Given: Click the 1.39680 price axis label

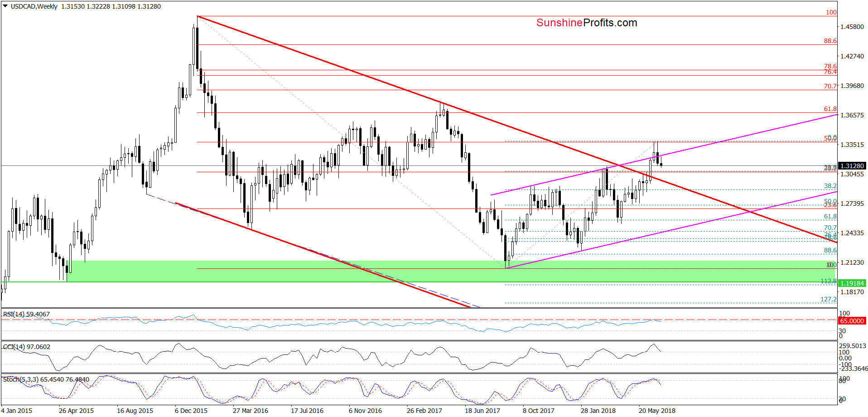Looking at the screenshot, I should [852, 86].
